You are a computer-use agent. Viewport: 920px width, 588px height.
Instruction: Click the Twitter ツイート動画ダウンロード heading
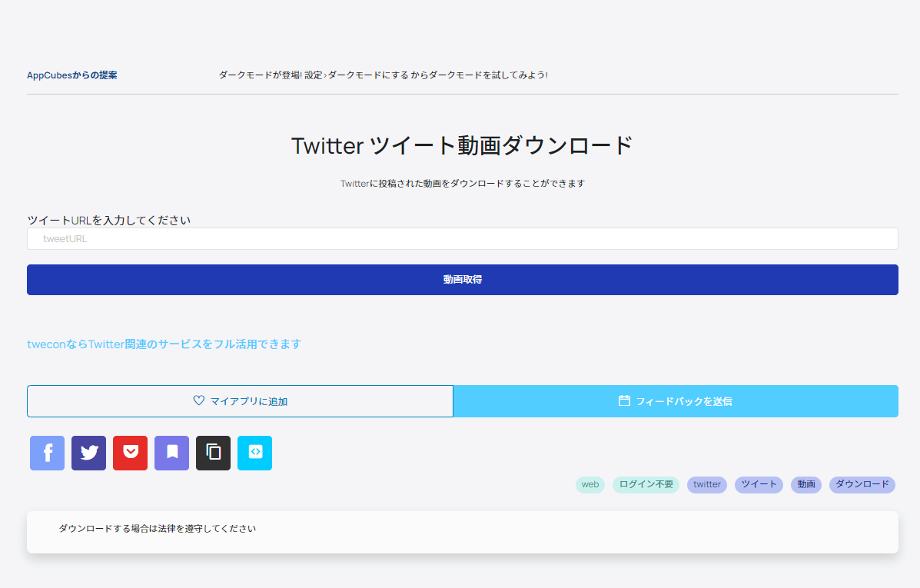[x=463, y=145]
